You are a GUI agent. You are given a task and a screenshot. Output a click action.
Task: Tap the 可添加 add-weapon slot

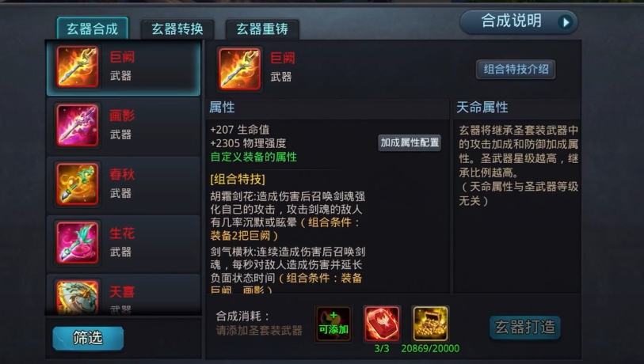(333, 324)
